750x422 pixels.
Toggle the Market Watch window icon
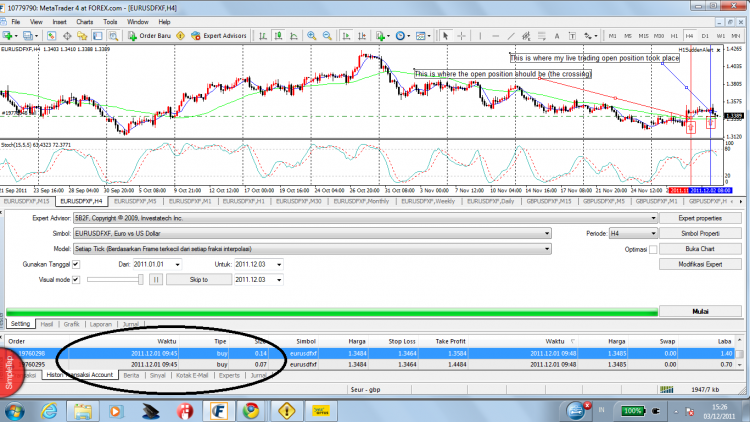pos(52,36)
